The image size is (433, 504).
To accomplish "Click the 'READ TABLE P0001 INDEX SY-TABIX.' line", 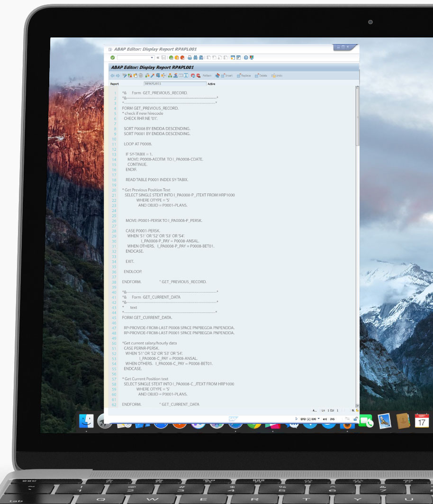I will [x=157, y=180].
